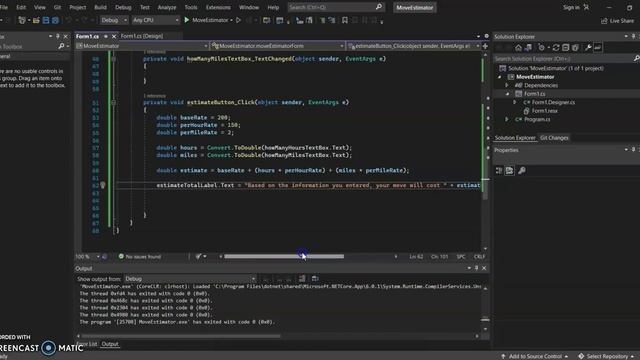Select Form1.resx in Solution Explorer

[x=544, y=111]
